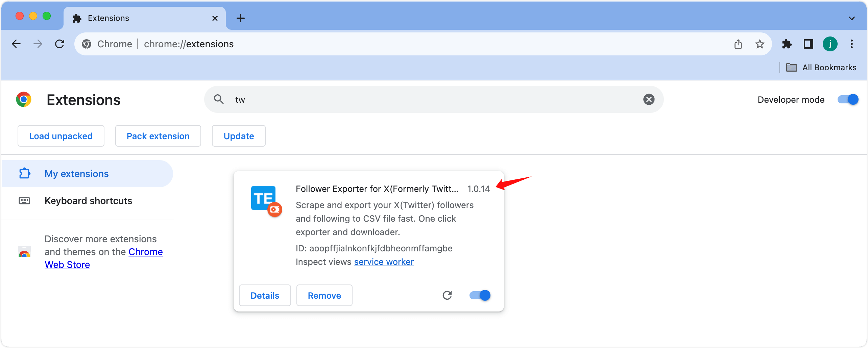Click the My extensions puzzle icon
This screenshot has width=868, height=348.
(x=25, y=174)
